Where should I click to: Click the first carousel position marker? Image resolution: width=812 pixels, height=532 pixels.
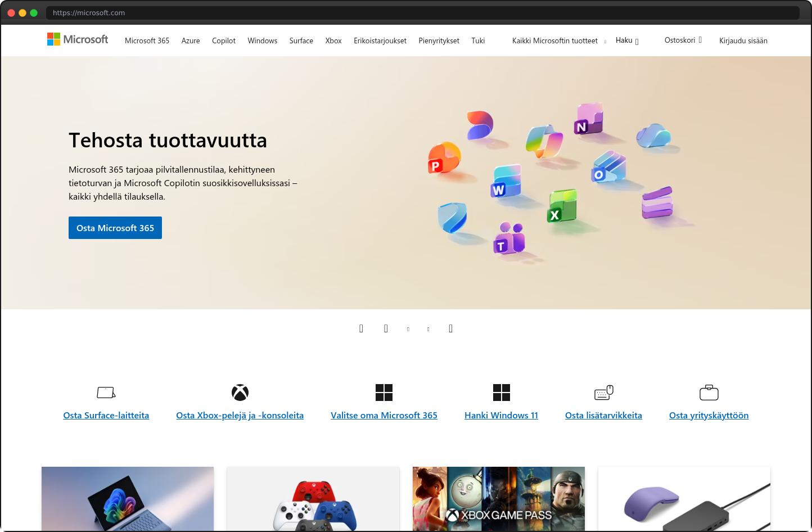point(361,328)
